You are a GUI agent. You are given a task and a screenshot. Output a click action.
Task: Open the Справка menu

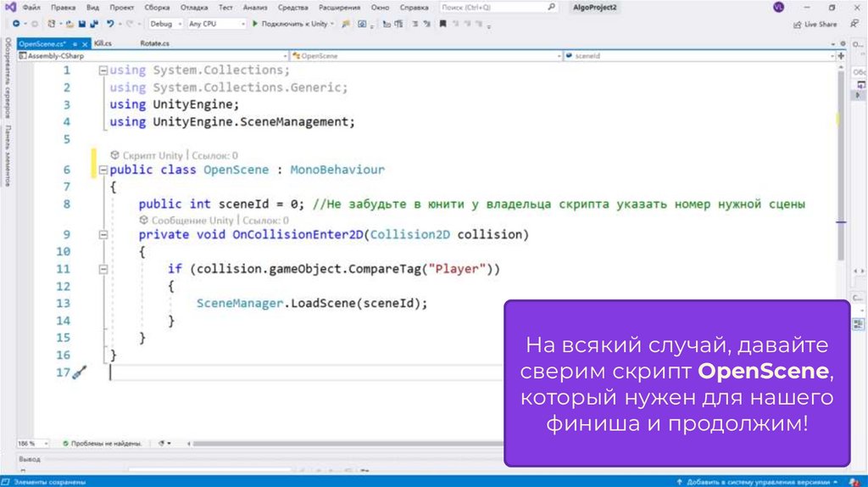[414, 7]
